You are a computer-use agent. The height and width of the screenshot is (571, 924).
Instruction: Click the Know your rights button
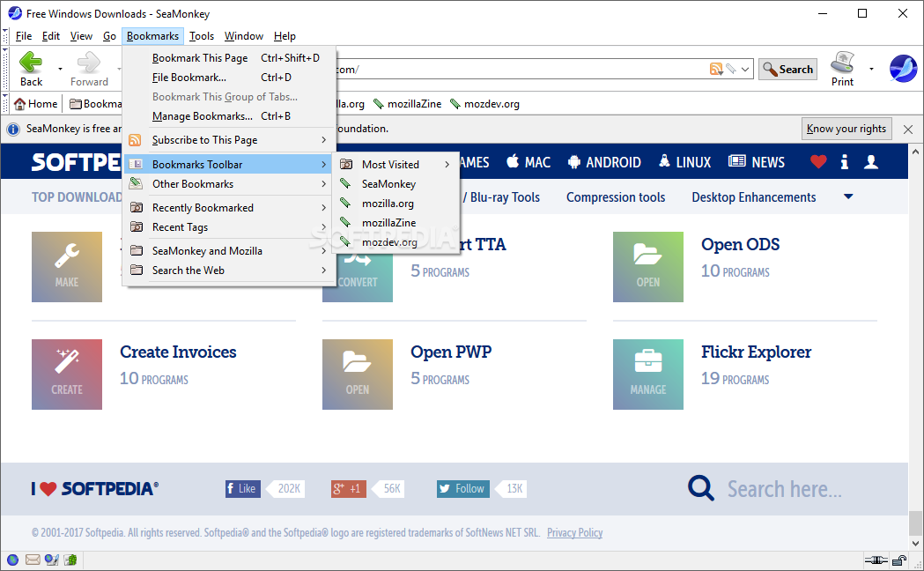[846, 129]
